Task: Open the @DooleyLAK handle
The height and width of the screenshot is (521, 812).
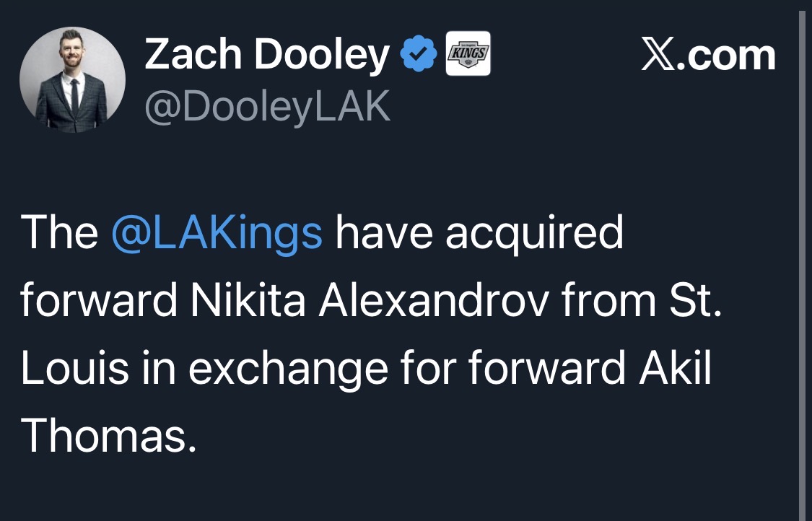Action: [x=267, y=107]
